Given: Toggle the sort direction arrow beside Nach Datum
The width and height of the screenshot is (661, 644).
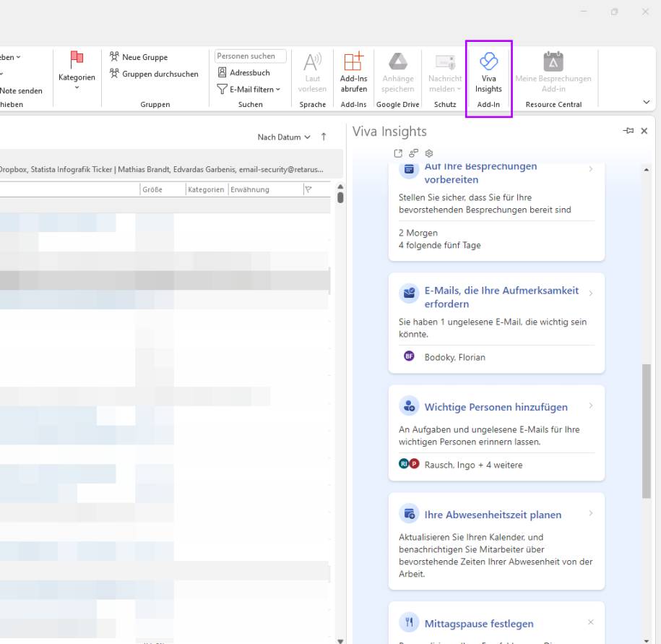Looking at the screenshot, I should (324, 137).
